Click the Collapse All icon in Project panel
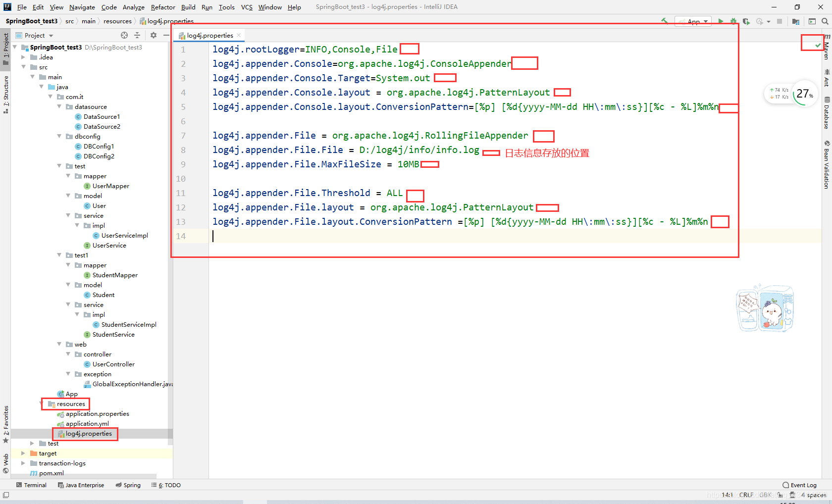The image size is (832, 504). pos(137,35)
